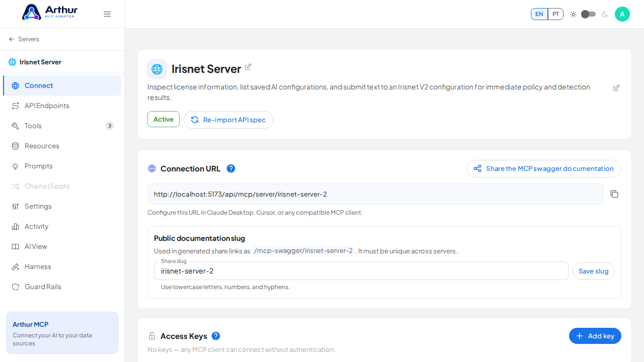Open the user avatar A menu
This screenshot has height=362, width=644.
[622, 14]
